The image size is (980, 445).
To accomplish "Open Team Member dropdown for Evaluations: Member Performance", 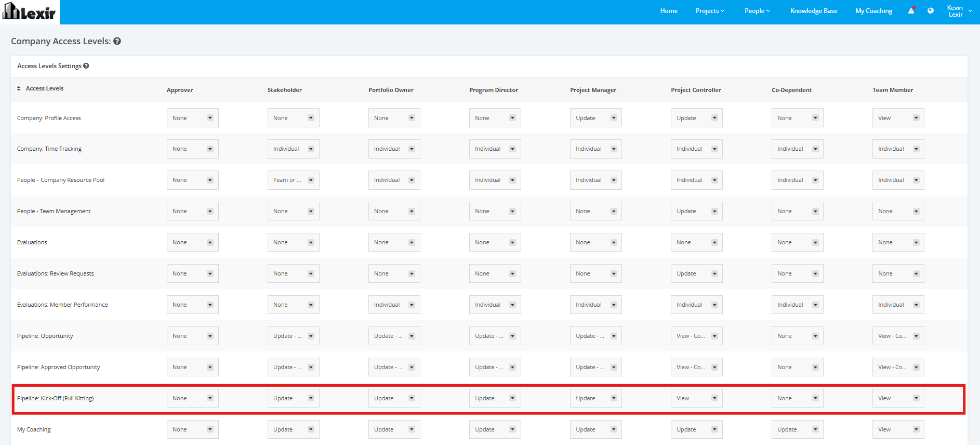I will click(x=898, y=305).
